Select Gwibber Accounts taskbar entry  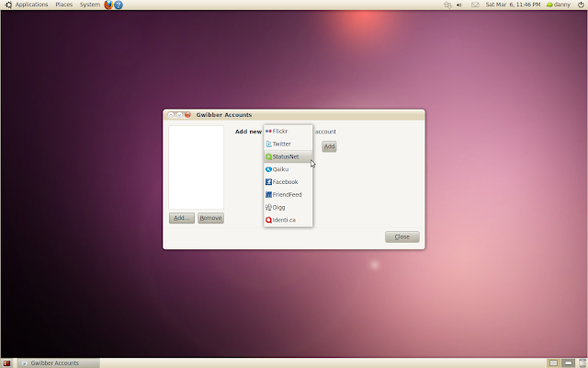[x=59, y=363]
